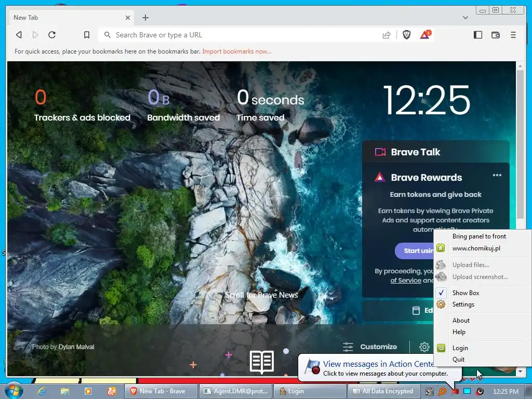Screen dimensions: 532x399
Task: Click the Start using Rewards button
Action: (x=414, y=251)
